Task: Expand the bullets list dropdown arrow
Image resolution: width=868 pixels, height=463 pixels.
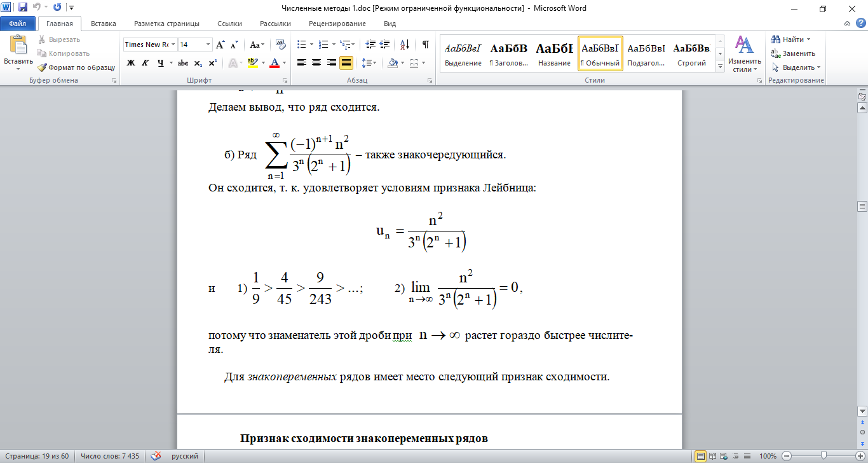Action: point(310,45)
